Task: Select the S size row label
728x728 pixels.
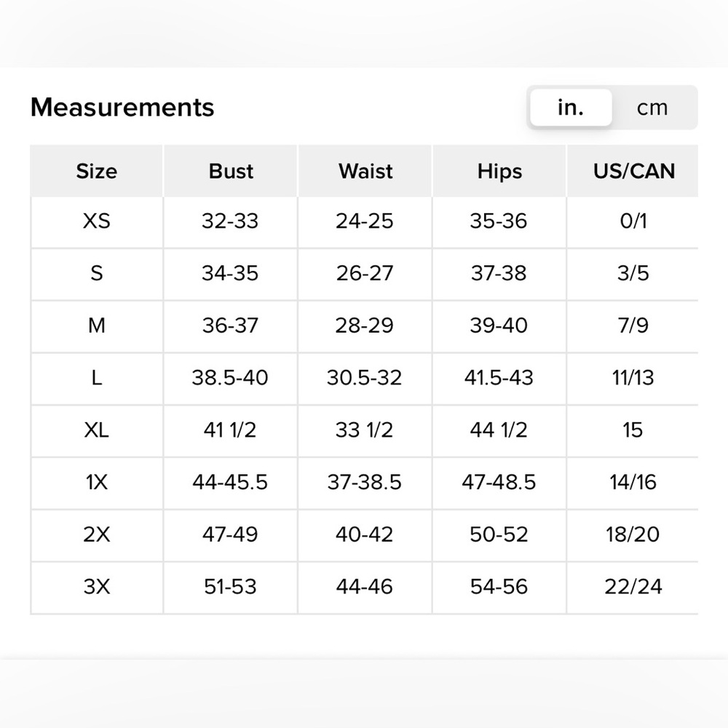Action: coord(97,273)
